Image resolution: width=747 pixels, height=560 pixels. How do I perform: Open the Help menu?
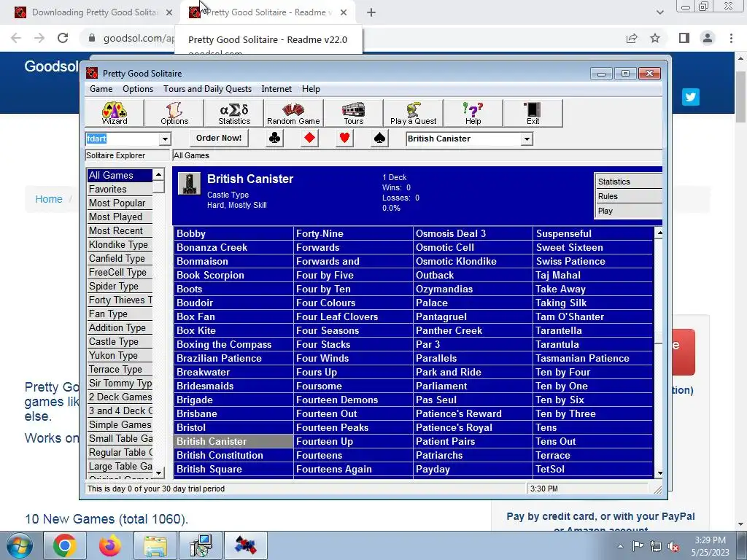coord(311,89)
